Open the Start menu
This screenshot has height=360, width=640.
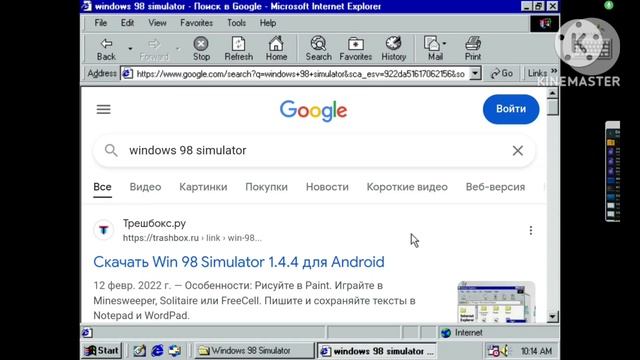(102, 351)
